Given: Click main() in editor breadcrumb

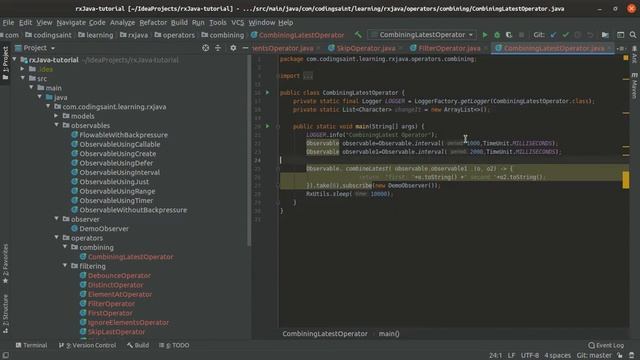Looking at the screenshot, I should tap(389, 334).
